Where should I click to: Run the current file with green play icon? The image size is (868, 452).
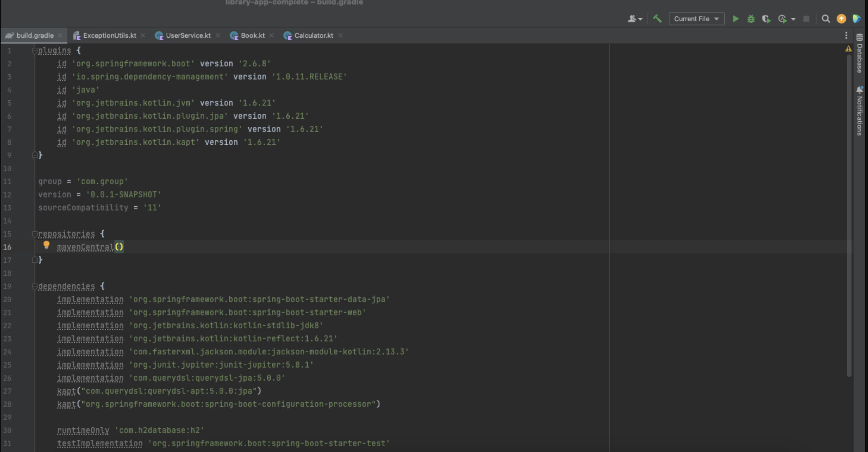(x=736, y=19)
